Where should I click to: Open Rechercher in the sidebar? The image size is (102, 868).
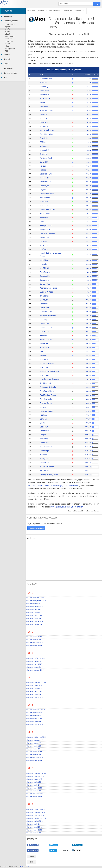(8, 68)
